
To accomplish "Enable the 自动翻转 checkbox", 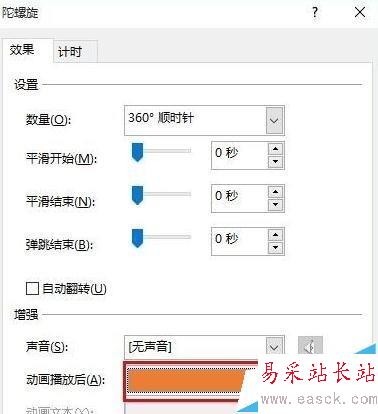I will (32, 289).
